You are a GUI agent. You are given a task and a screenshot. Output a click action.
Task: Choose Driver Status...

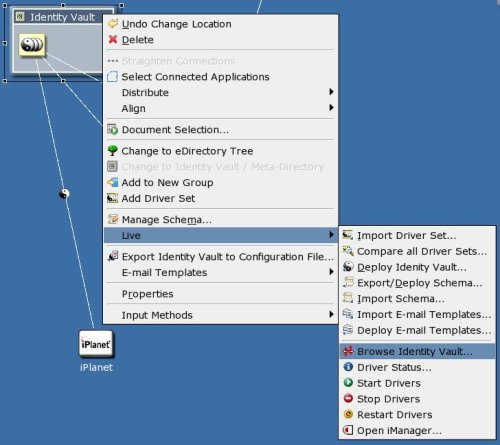point(417,367)
